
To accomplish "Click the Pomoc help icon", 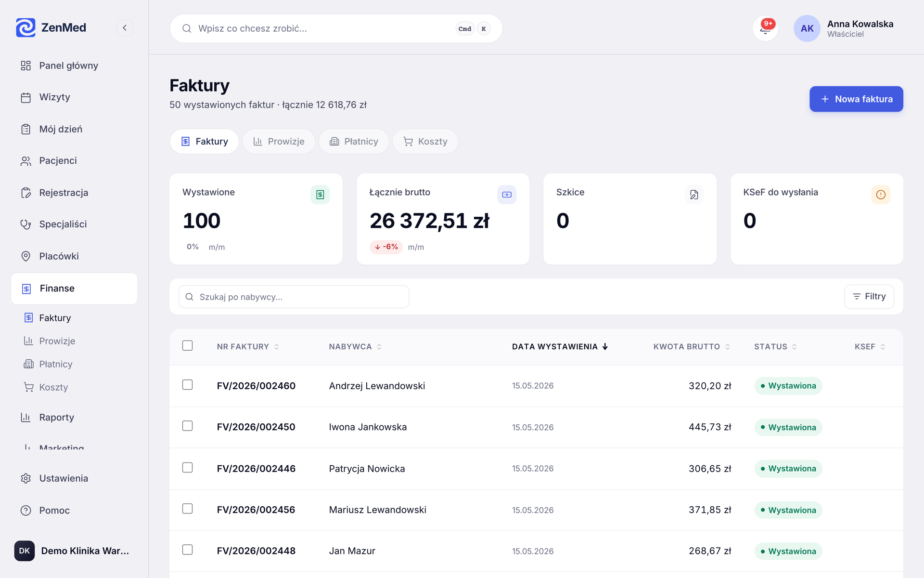I will (x=26, y=511).
